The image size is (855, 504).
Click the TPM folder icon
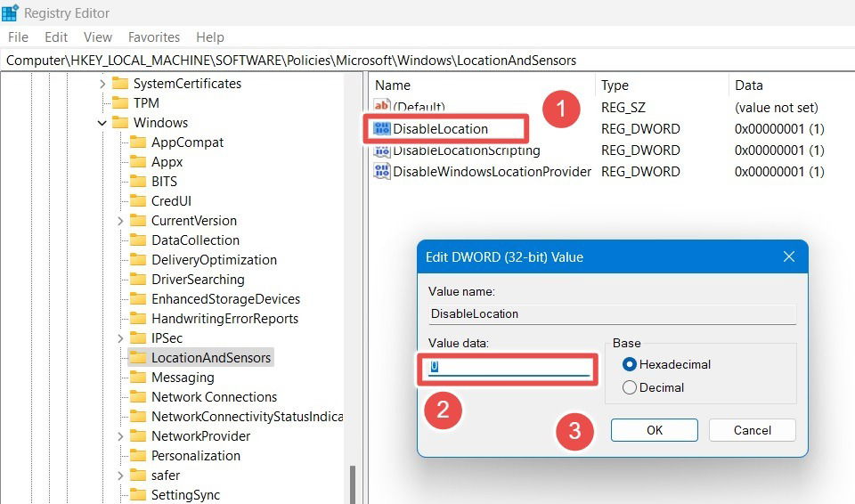point(120,103)
